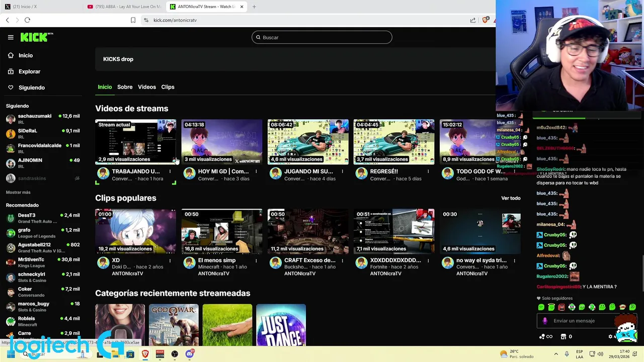644x362 pixels.
Task: Open options for the XD clip
Action: pyautogui.click(x=170, y=260)
